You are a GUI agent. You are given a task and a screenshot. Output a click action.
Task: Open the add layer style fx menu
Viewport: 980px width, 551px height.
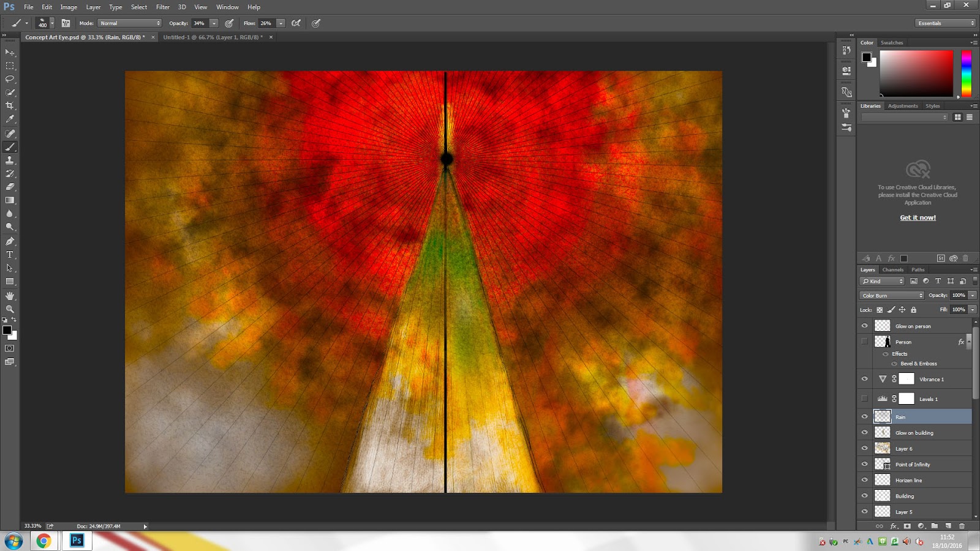click(894, 526)
